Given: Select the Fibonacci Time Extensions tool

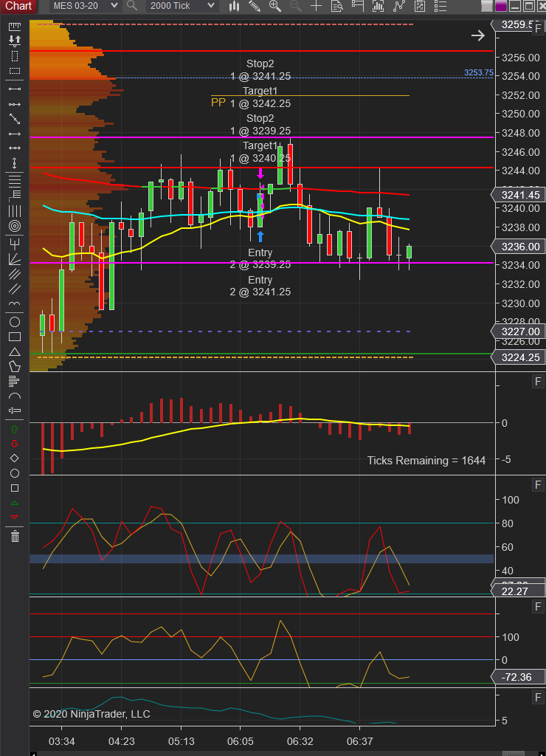Looking at the screenshot, I should click(15, 210).
